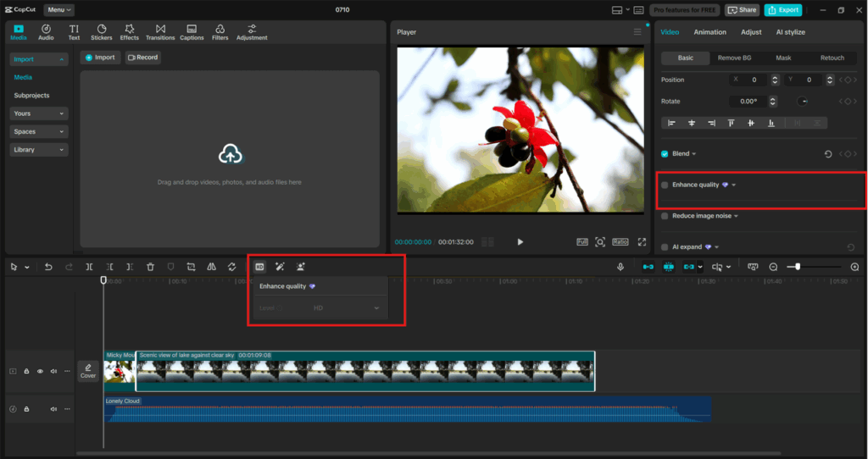
Task: Click the Share button
Action: coord(742,10)
